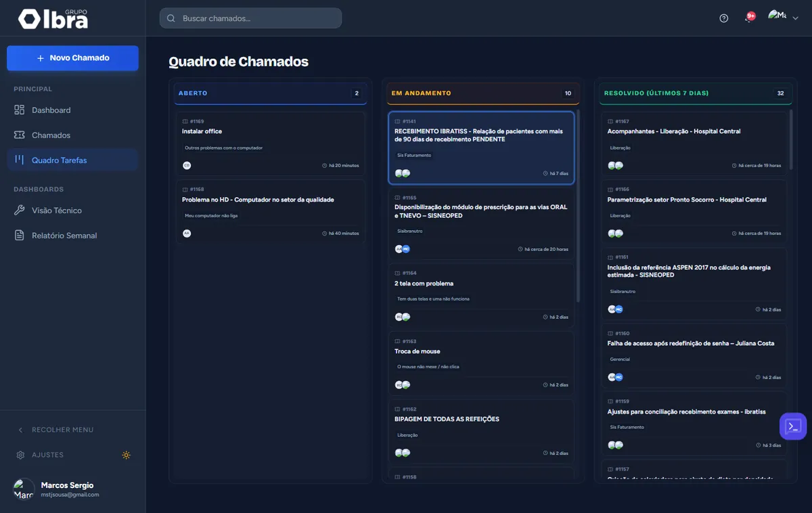
Task: Open the help question mark icon
Action: (x=724, y=18)
